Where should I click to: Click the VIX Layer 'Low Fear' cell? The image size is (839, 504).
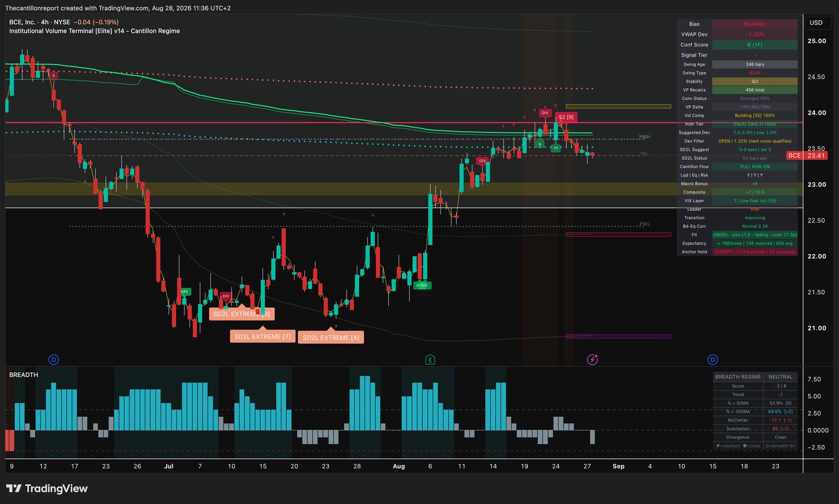(755, 201)
